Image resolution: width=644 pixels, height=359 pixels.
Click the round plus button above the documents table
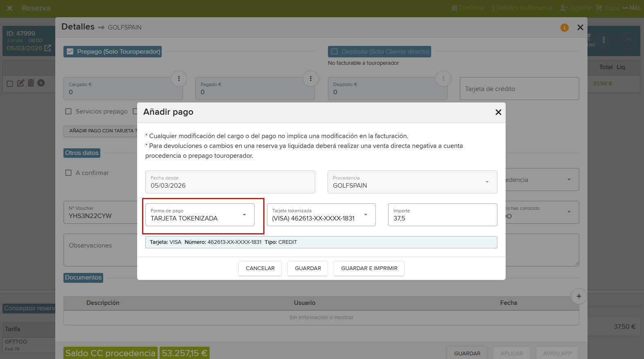tap(579, 296)
